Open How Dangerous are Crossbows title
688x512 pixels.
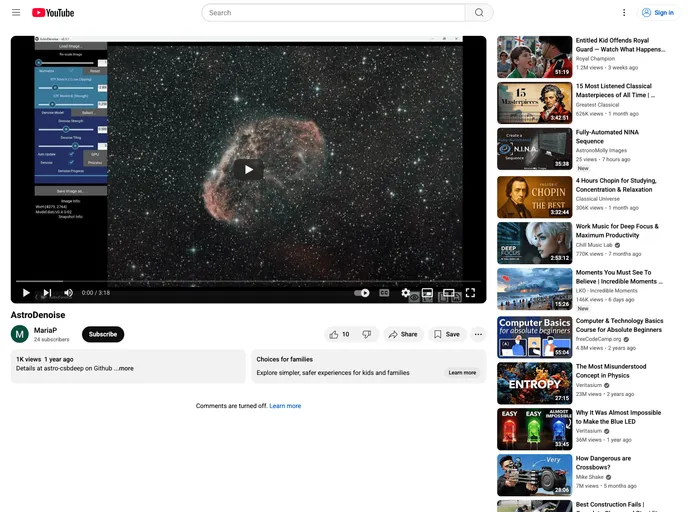coord(603,463)
